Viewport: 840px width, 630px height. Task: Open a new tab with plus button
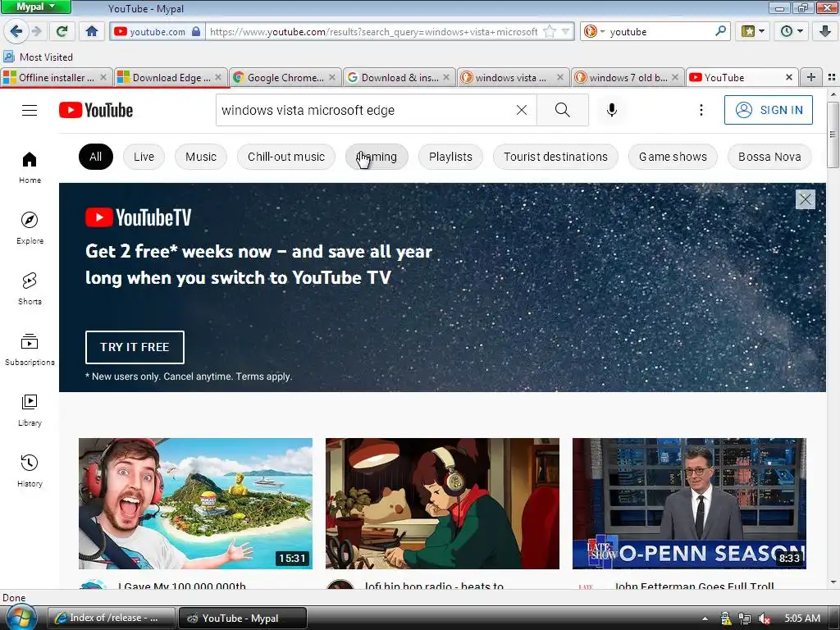click(811, 78)
